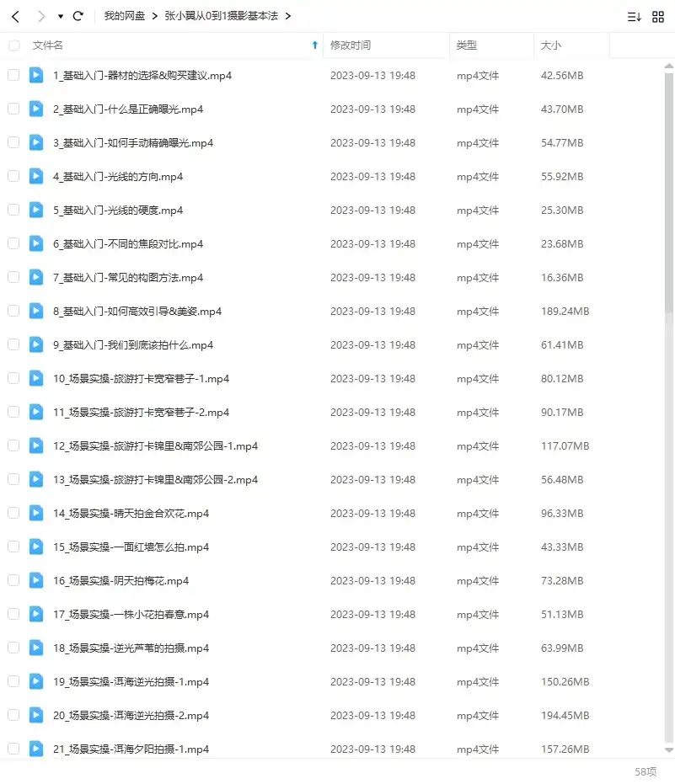Select file name 18_场景实操-逆光芦苇的拍摄.mp4

(131, 648)
